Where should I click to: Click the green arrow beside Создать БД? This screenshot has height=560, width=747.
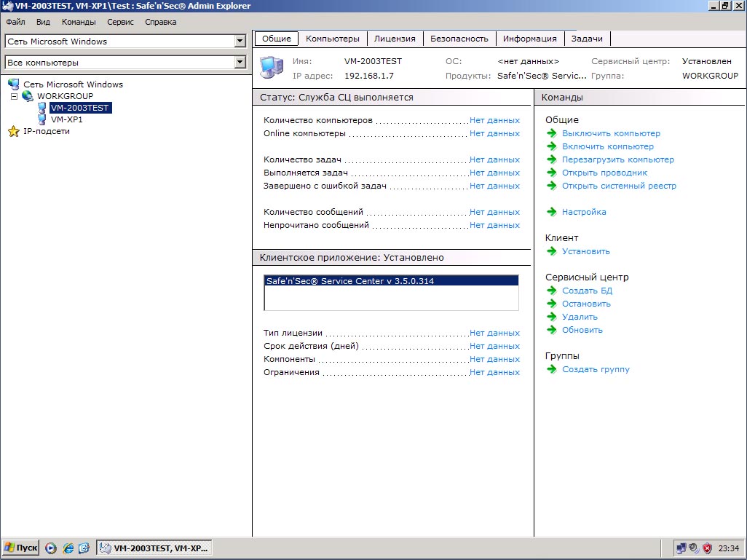tap(552, 291)
